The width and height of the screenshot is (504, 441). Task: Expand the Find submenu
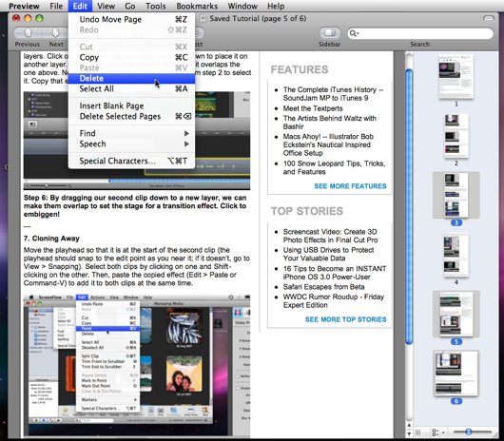coord(131,133)
